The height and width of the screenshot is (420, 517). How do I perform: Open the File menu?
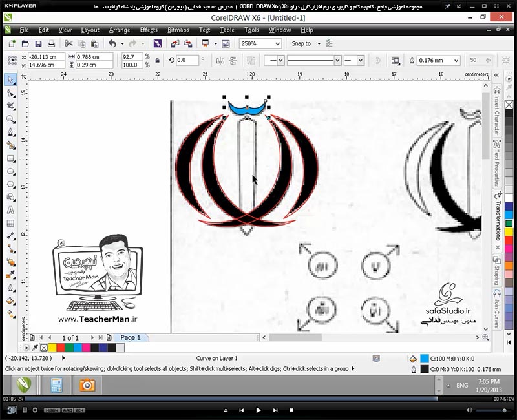[24, 30]
